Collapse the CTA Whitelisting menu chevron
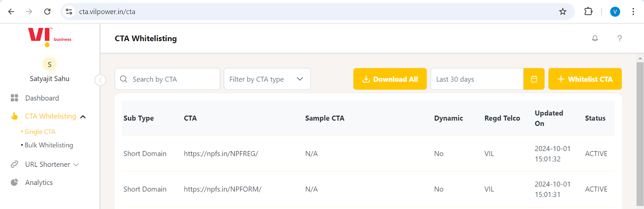Screen dimensions: 644x209 83,117
